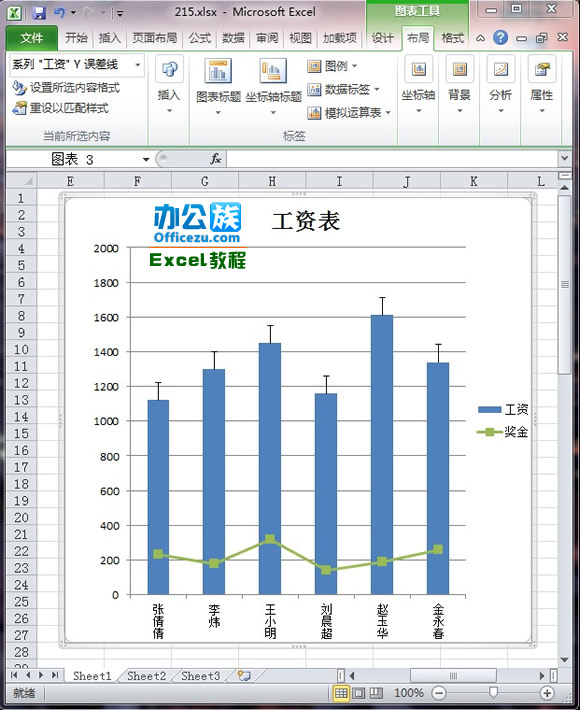Switch to the 数据 ribbon tab
The height and width of the screenshot is (710, 580).
(x=233, y=38)
